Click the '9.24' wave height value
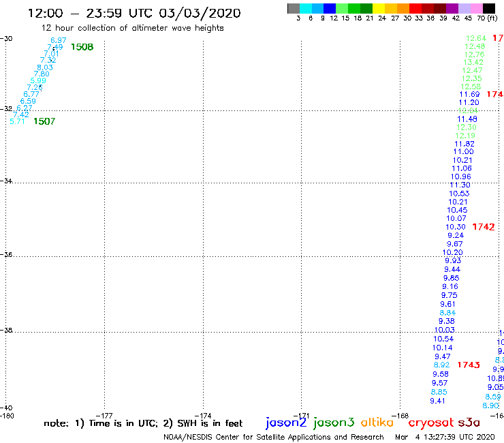This screenshot has width=504, height=443. pyautogui.click(x=456, y=235)
